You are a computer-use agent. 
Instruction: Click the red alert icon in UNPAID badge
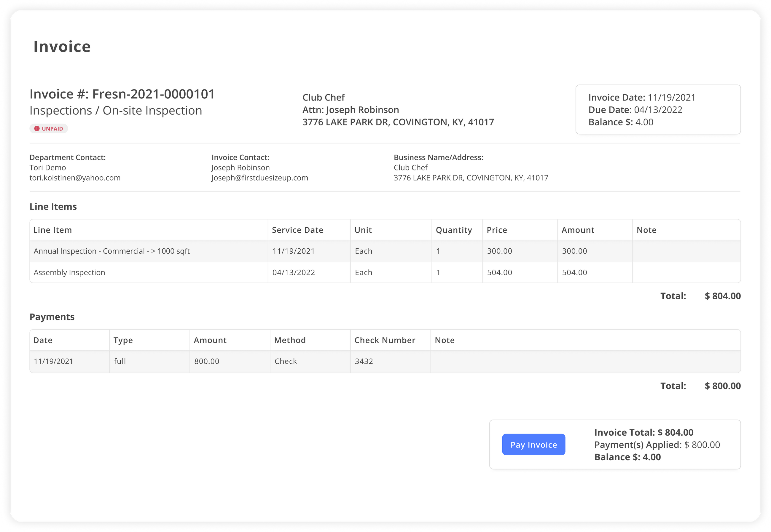pos(37,128)
